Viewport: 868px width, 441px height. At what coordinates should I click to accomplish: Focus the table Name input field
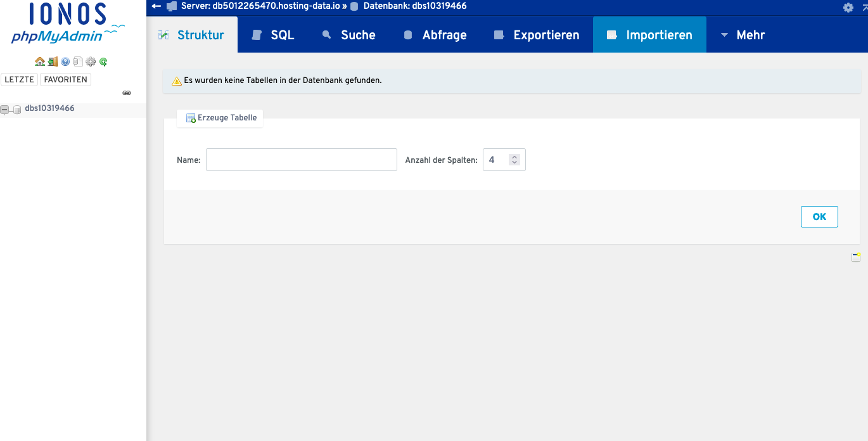pyautogui.click(x=301, y=160)
